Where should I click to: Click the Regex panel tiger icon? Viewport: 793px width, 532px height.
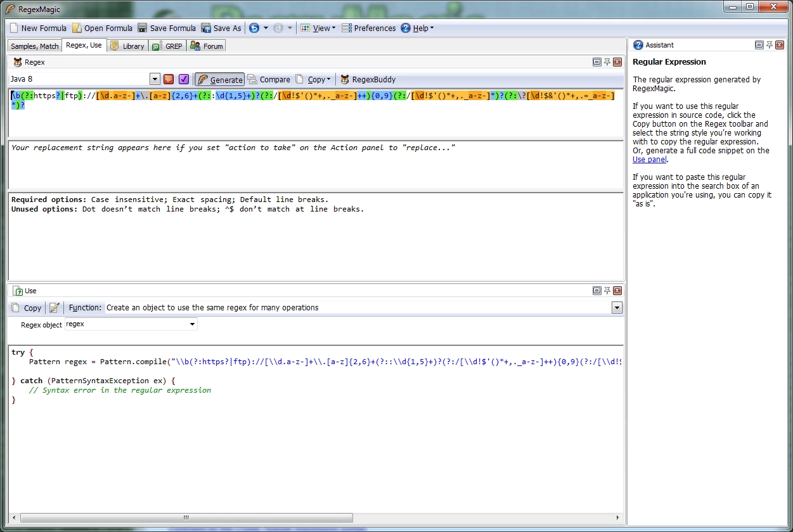pyautogui.click(x=17, y=62)
